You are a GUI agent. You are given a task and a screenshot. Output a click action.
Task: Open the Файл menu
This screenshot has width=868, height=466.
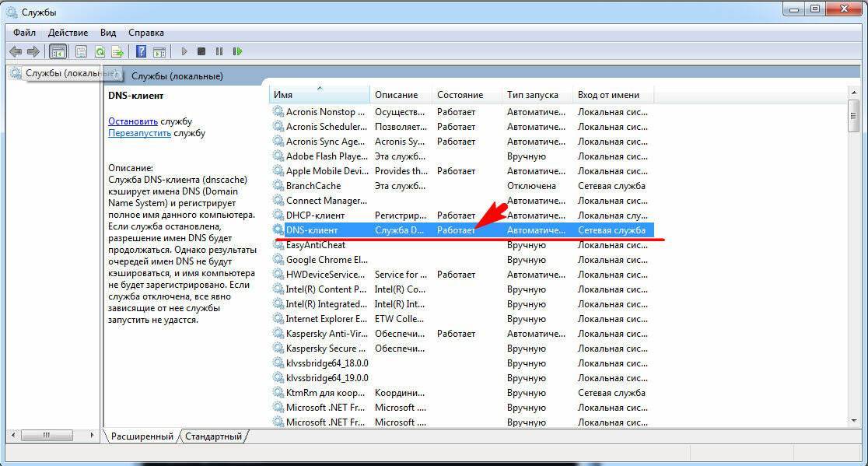coord(24,33)
